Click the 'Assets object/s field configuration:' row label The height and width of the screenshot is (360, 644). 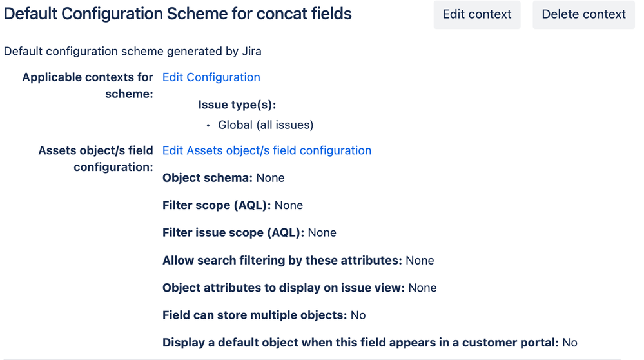pyautogui.click(x=95, y=159)
